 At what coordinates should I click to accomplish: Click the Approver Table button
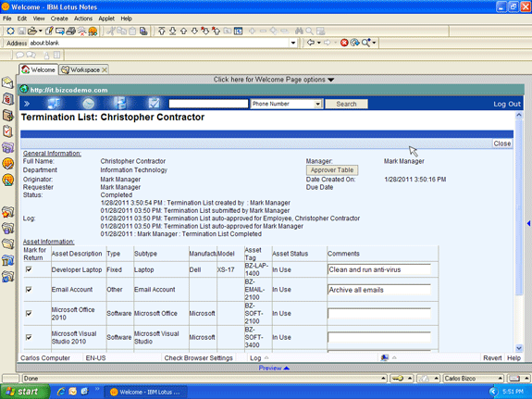[x=332, y=170]
